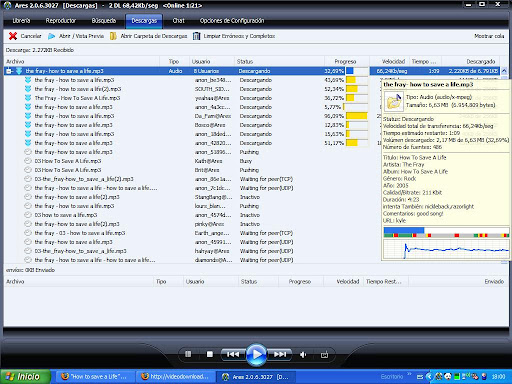Sort downloads by Archivo column header
The image size is (512, 384).
(82, 61)
